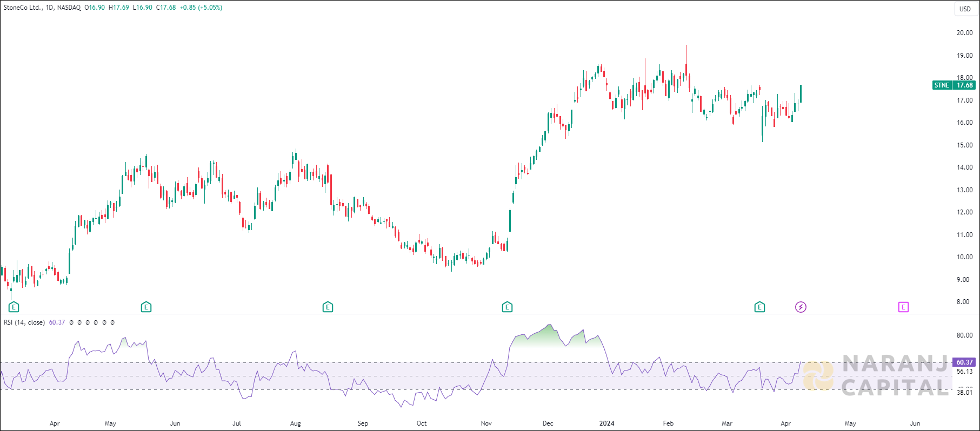Click the 2024 label on the time axis
The height and width of the screenshot is (431, 980).
(x=606, y=423)
